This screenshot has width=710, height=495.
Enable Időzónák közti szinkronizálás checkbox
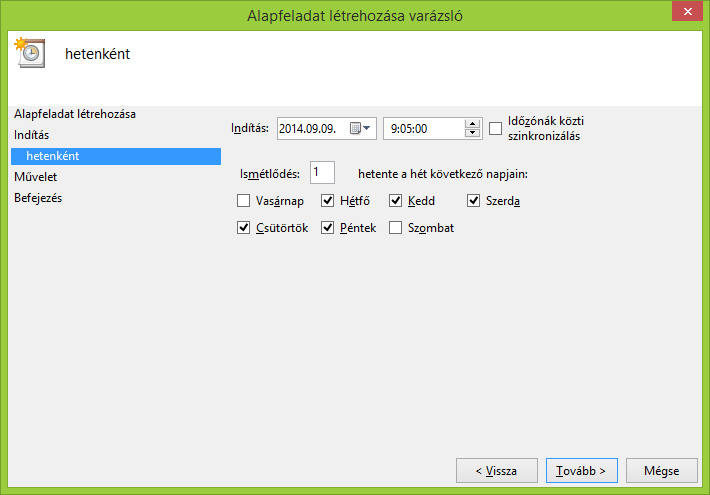(496, 128)
